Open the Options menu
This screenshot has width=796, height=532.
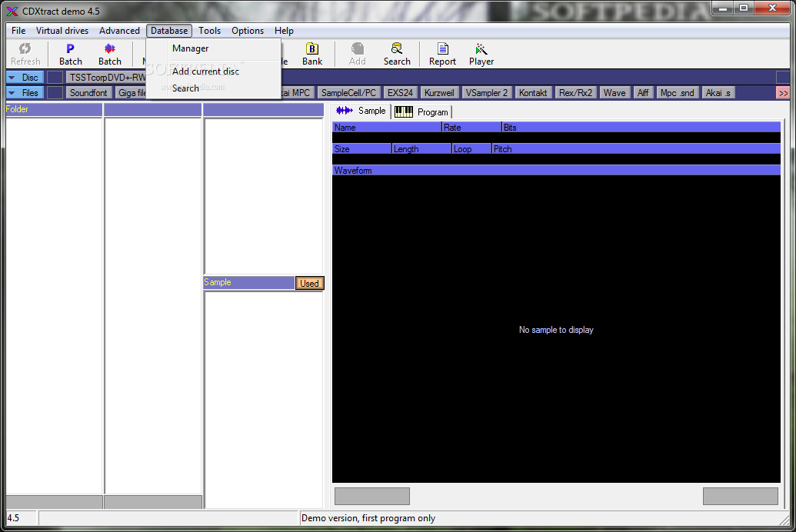248,31
